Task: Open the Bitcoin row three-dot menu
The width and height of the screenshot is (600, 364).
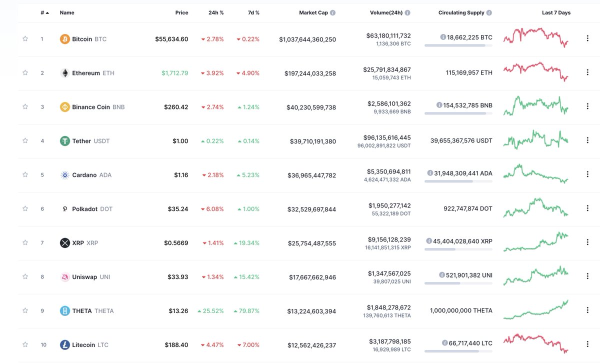Action: pos(587,38)
